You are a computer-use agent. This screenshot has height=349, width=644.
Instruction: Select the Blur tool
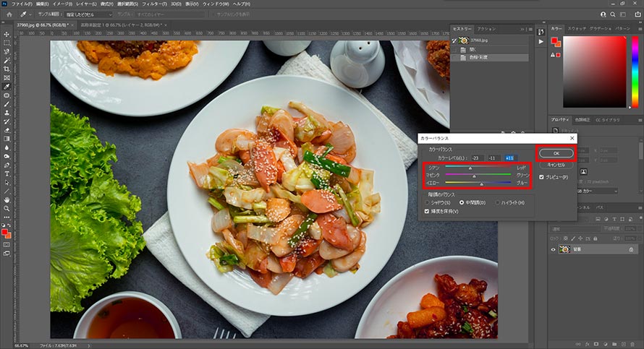[x=7, y=147]
